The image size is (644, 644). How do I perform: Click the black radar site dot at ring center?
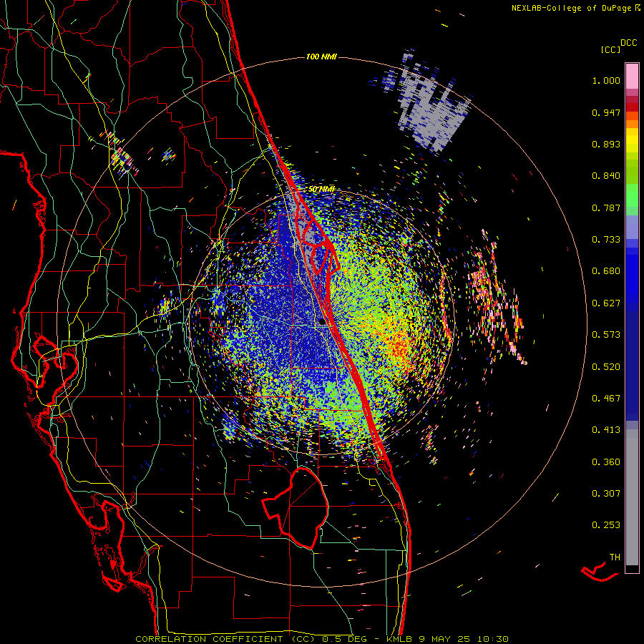point(322,322)
